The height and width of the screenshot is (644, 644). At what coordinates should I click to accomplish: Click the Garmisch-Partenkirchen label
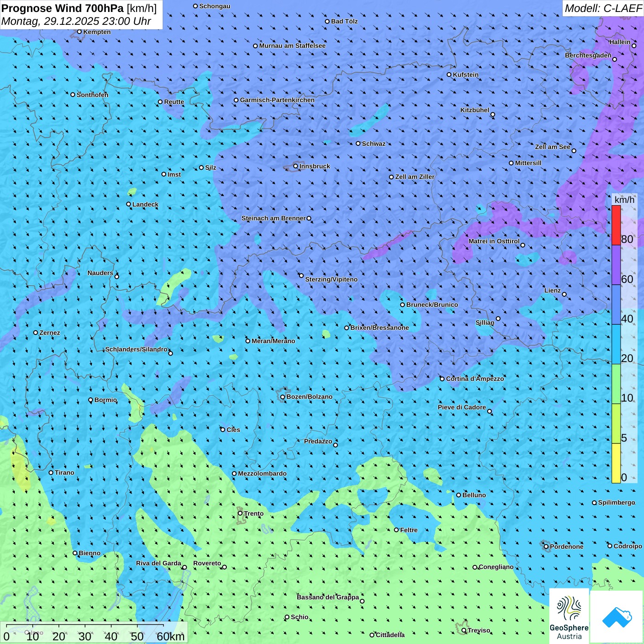click(x=277, y=100)
